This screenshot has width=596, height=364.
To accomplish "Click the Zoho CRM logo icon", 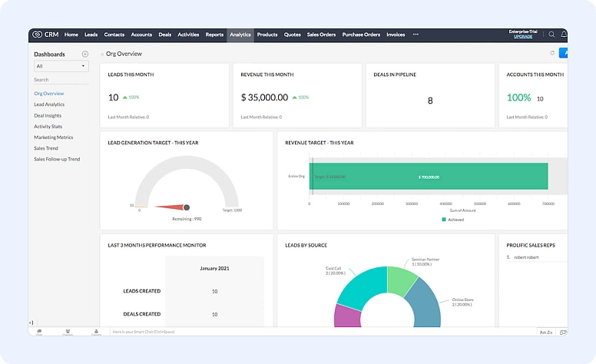I will tap(37, 35).
